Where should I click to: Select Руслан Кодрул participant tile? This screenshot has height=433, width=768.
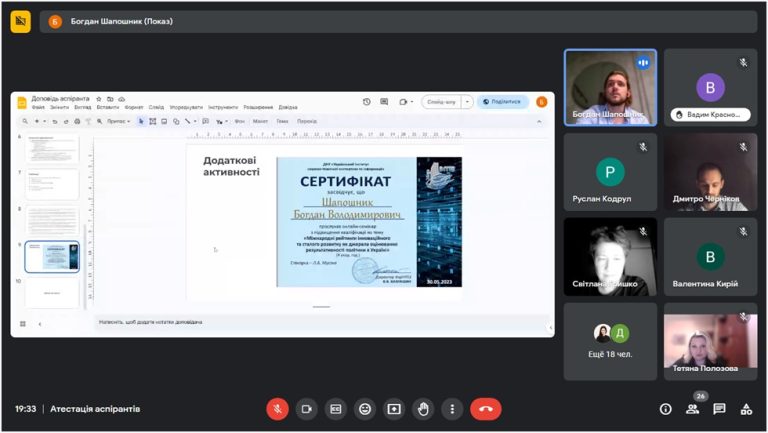pyautogui.click(x=610, y=172)
